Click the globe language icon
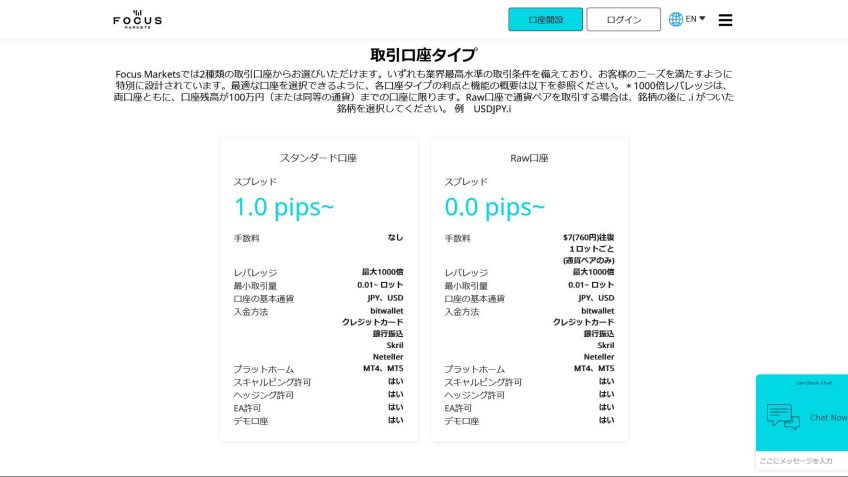This screenshot has height=477, width=848. click(x=676, y=19)
